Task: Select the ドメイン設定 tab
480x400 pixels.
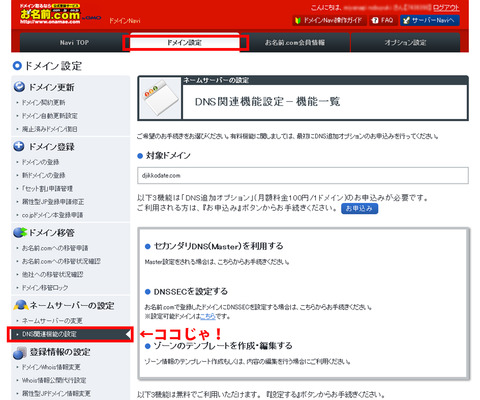Action: click(184, 42)
